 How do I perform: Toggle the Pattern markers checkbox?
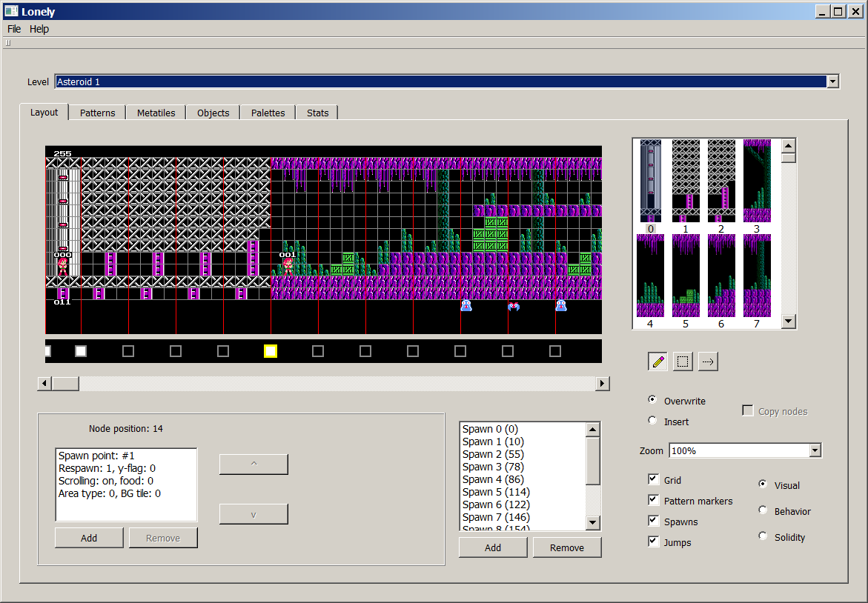tap(653, 501)
